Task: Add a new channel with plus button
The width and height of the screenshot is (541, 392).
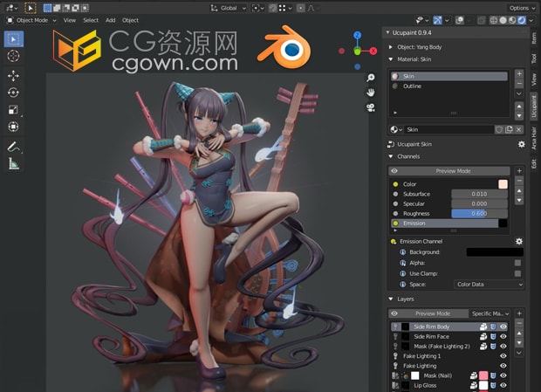Action: click(x=519, y=171)
